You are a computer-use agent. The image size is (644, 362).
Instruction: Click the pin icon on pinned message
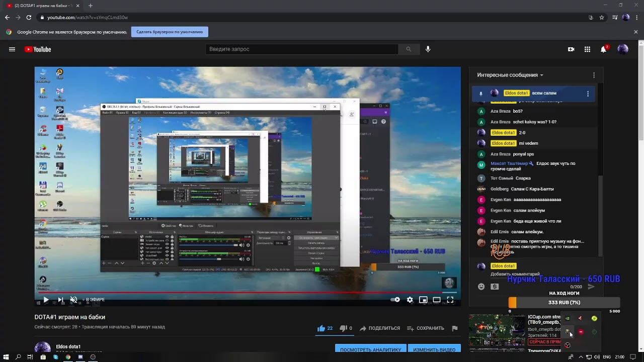tap(481, 94)
